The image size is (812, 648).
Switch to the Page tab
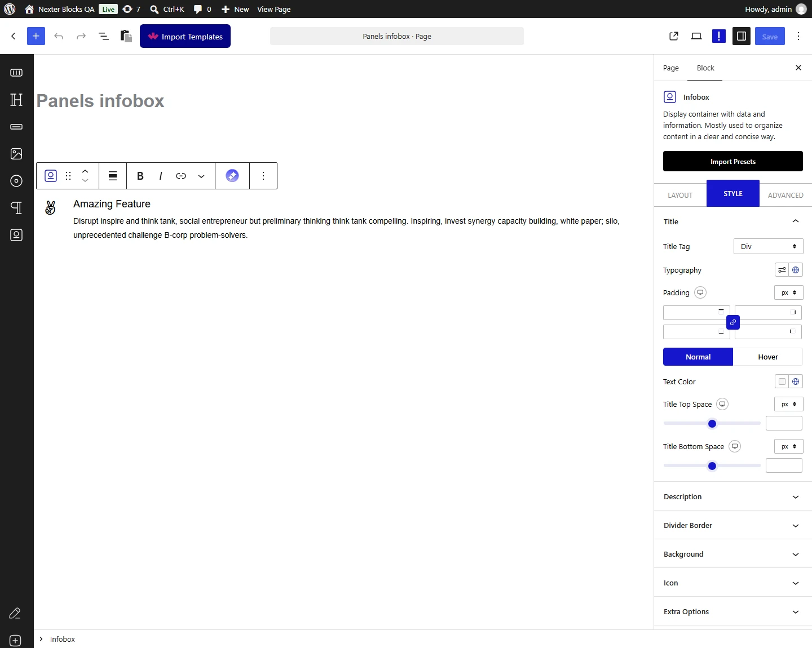pos(671,68)
